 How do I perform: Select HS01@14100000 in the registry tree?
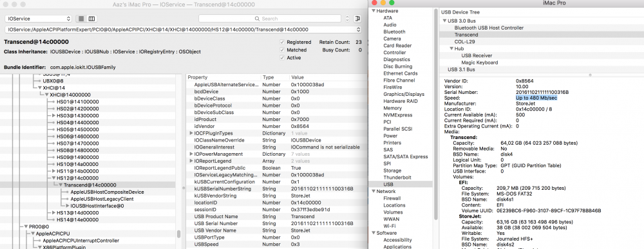[78, 102]
